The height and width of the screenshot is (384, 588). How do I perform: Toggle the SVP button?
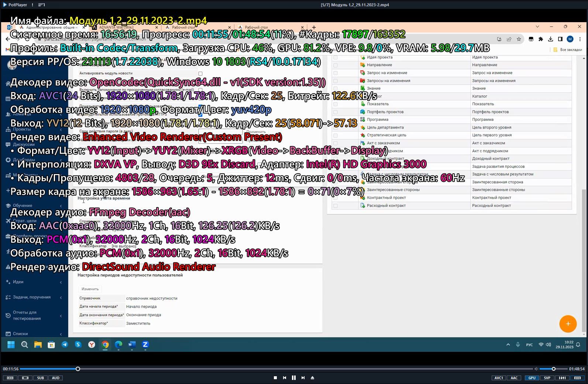(547, 378)
